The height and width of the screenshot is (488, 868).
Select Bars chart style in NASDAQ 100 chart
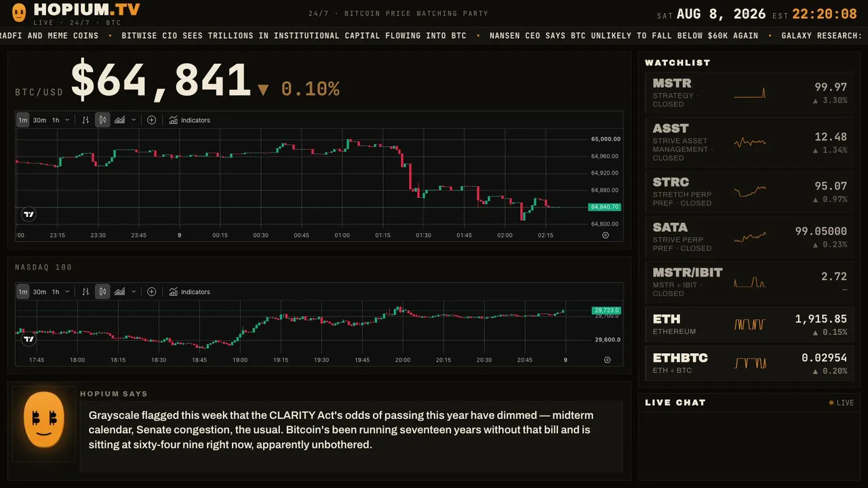[x=85, y=291]
